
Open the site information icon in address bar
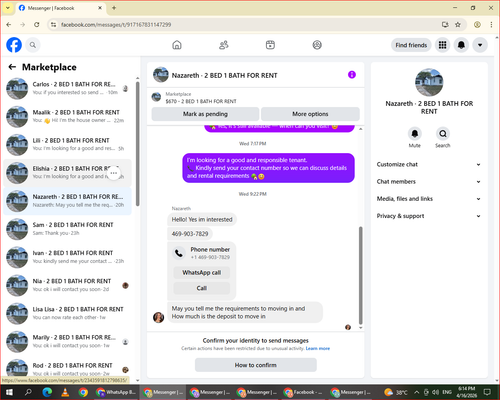coord(53,25)
